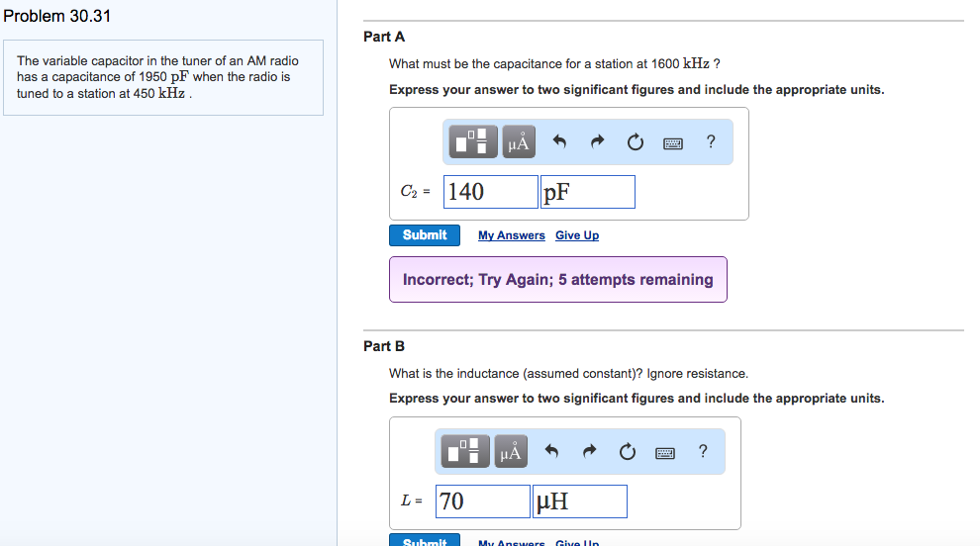Open the units symbols tool in Part A
This screenshot has width=980, height=546.
(x=519, y=142)
